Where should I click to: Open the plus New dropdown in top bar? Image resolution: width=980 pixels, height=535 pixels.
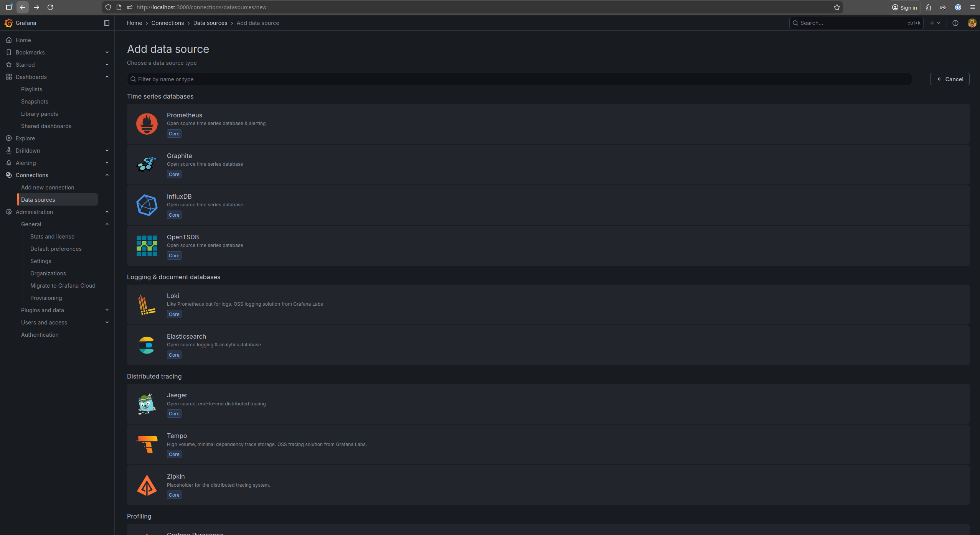(x=934, y=23)
